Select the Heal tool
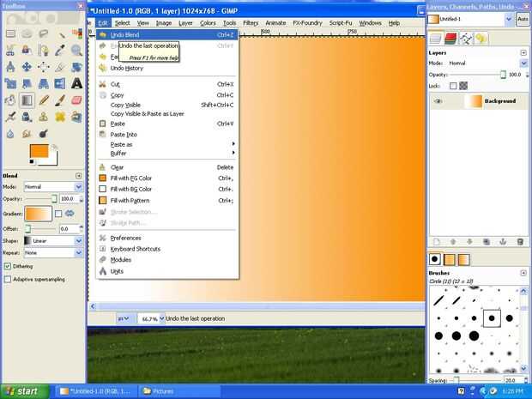532x399 pixels. [60, 117]
